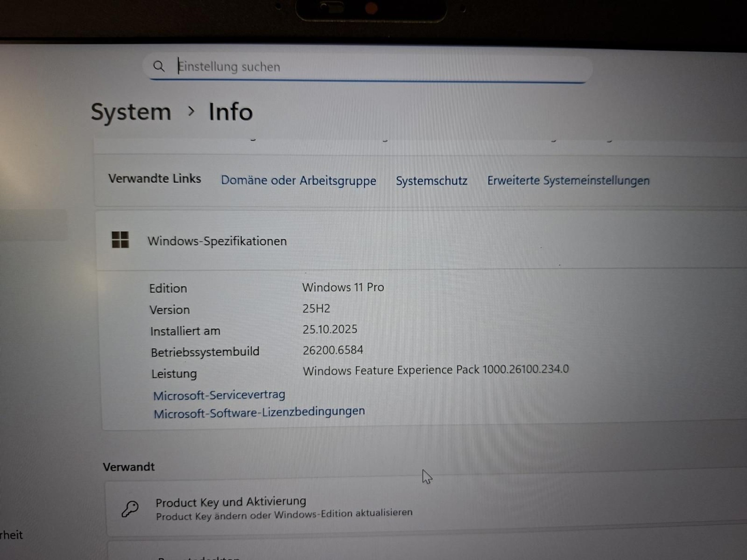Image resolution: width=747 pixels, height=560 pixels.
Task: Open Microsoft-Software-Lizenzbedingungen link
Action: pyautogui.click(x=259, y=413)
